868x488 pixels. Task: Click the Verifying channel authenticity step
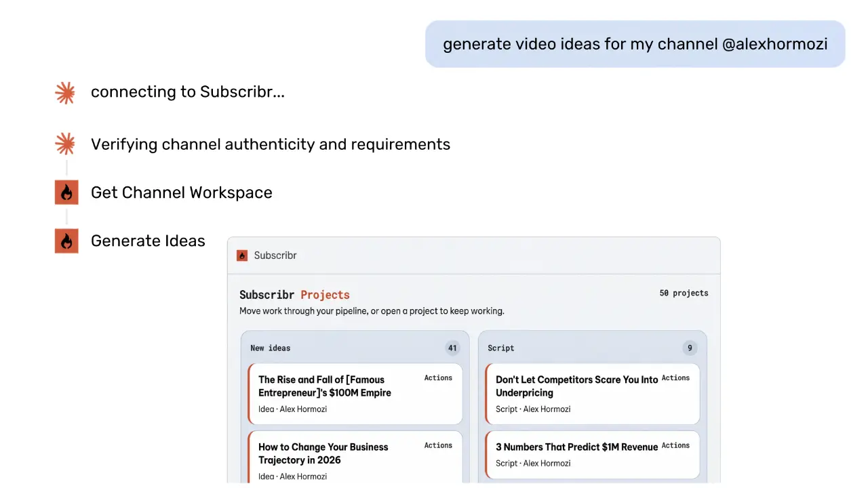[271, 144]
